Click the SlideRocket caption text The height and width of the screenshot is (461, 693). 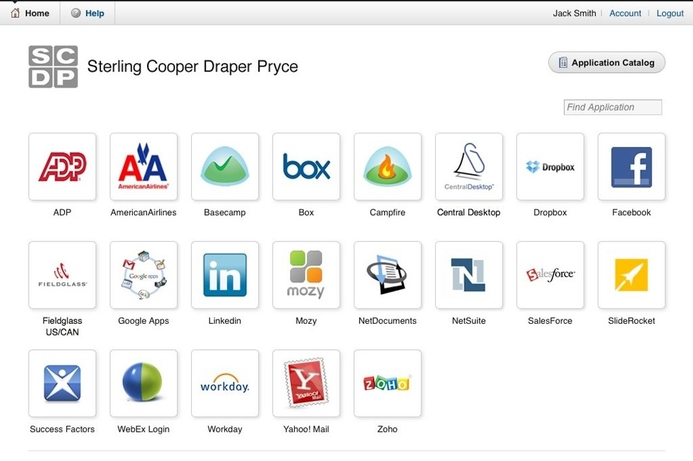click(x=632, y=321)
